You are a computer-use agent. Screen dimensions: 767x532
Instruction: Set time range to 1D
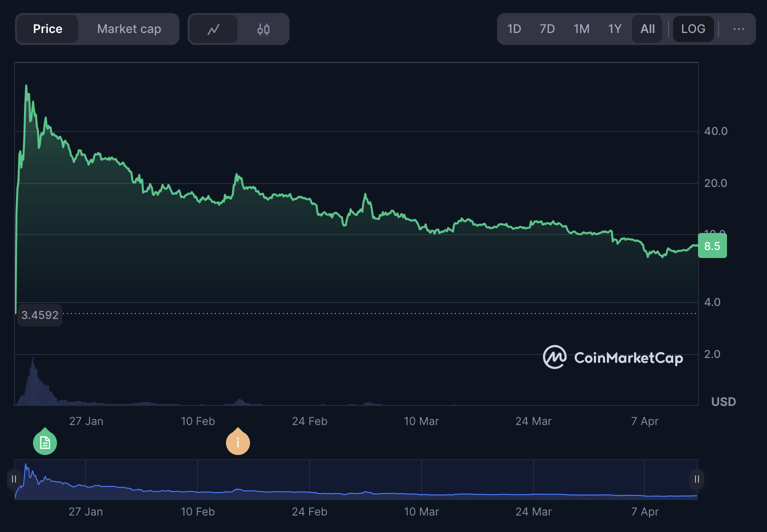click(514, 29)
